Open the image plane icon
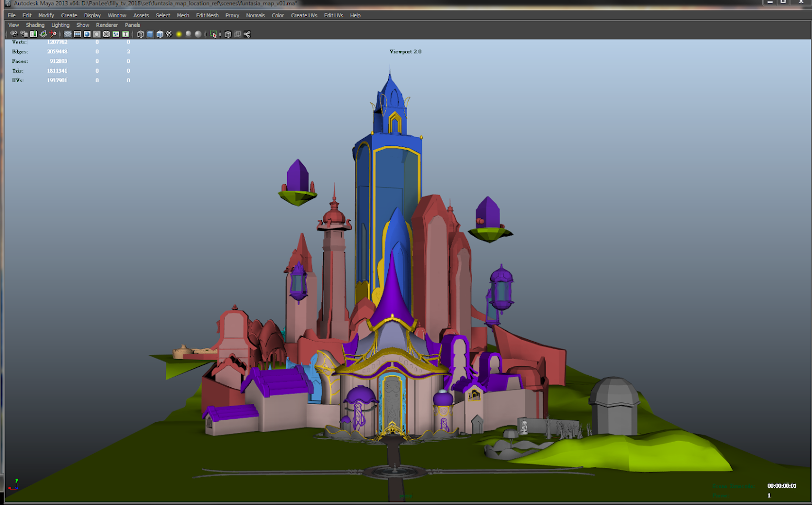Viewport: 812px width, 505px height. 42,34
